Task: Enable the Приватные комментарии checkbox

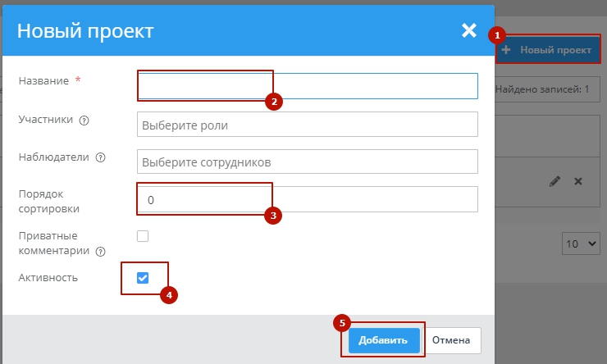Action: (143, 236)
